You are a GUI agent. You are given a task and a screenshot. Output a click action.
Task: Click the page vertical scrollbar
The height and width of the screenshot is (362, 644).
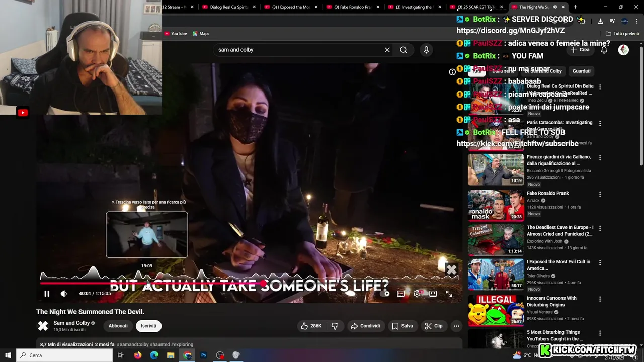point(641,106)
